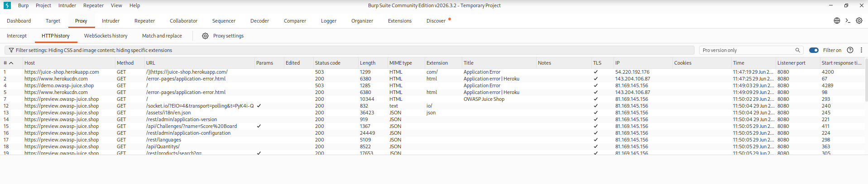Open the terminal prompt icon
Viewport: 868px width, 184px height.
coord(848,21)
